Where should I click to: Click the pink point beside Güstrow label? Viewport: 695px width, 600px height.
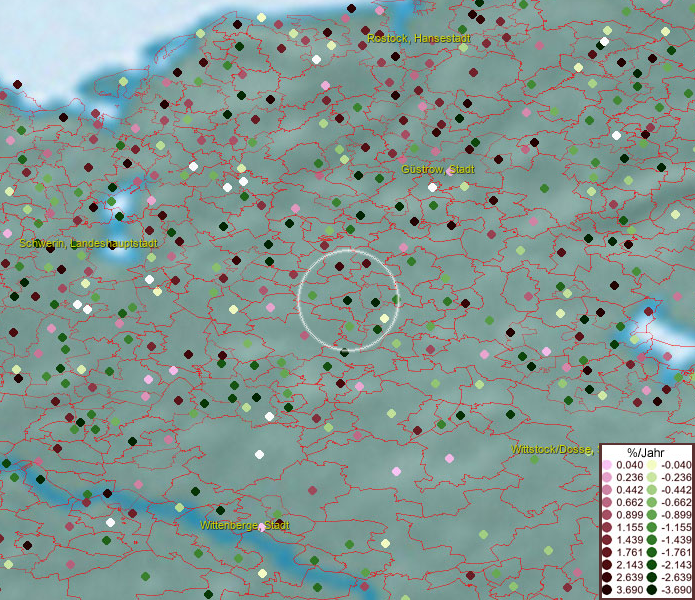(x=450, y=172)
